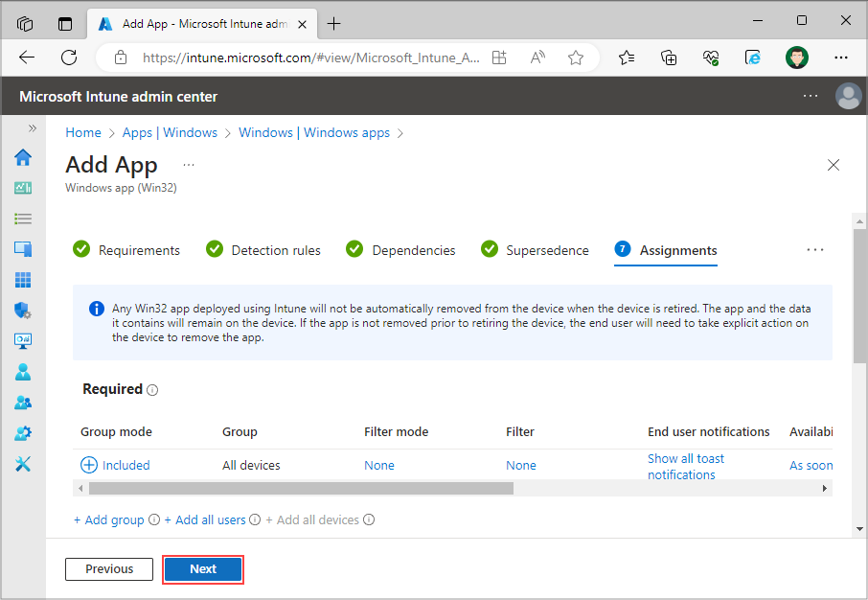Click the All devices group cell
Image resolution: width=868 pixels, height=600 pixels.
[x=251, y=466]
